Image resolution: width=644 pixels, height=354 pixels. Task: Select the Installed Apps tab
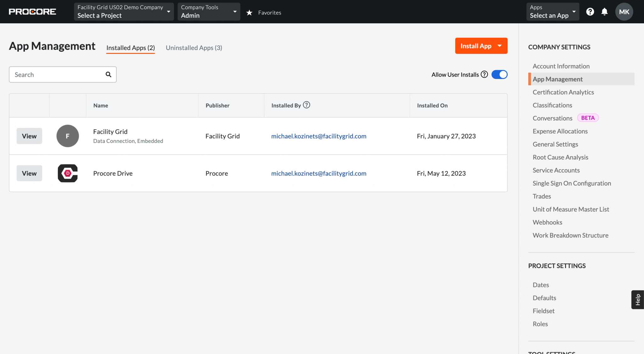(130, 48)
